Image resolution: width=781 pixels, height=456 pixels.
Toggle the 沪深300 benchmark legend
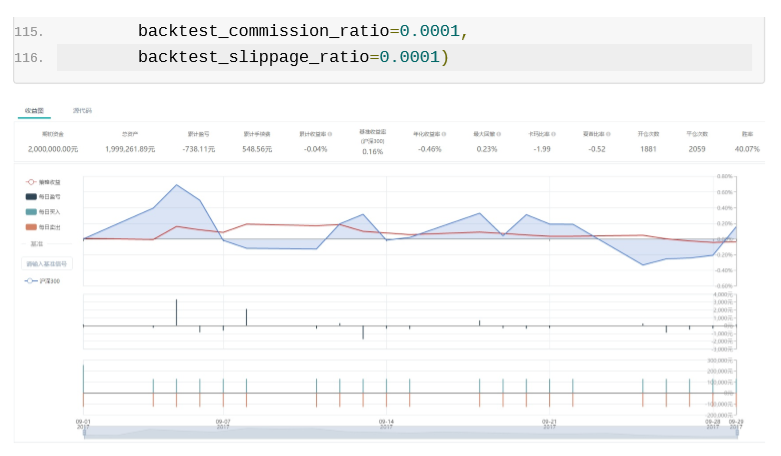click(x=43, y=280)
